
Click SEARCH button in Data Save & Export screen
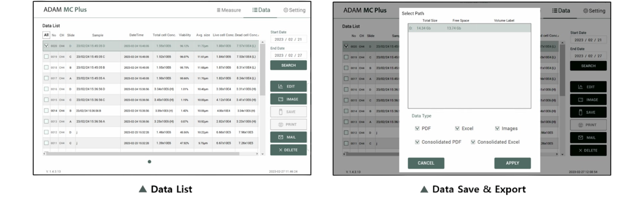(x=588, y=66)
